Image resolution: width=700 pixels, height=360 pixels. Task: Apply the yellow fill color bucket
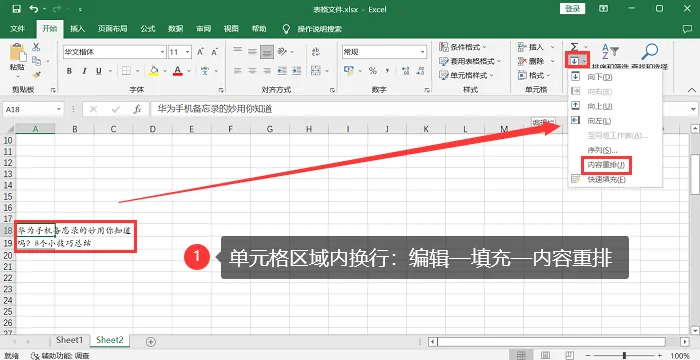tap(154, 71)
